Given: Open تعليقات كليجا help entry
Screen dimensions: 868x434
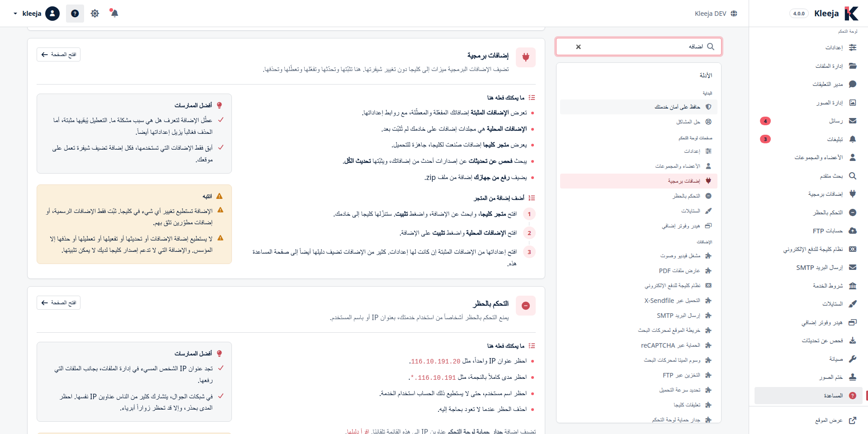Looking at the screenshot, I should (x=638, y=405).
